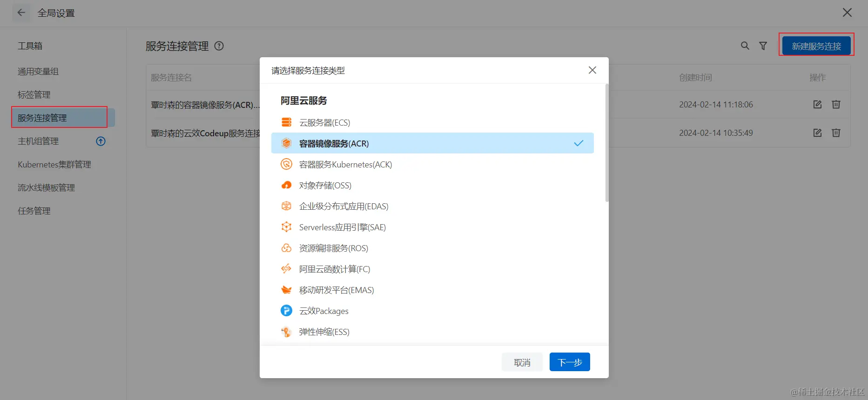868x400 pixels.
Task: Open 工具箱 in the sidebar
Action: 30,46
